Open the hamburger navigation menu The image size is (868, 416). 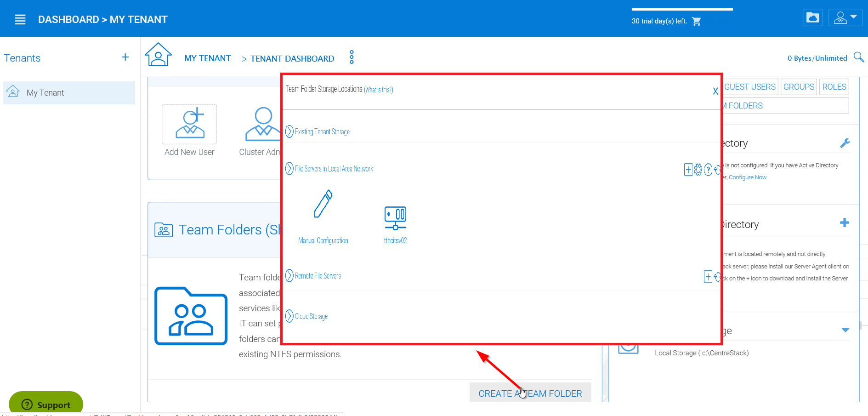click(x=20, y=19)
